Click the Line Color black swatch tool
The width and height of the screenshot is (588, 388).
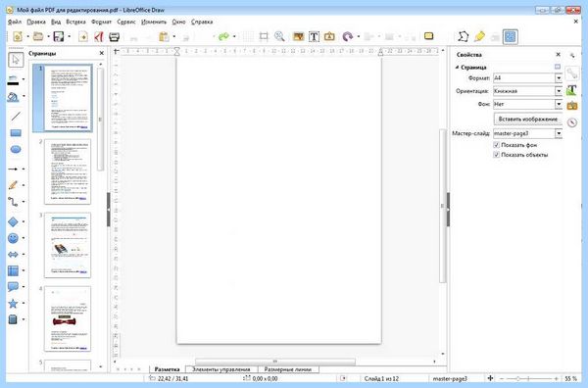coord(13,79)
